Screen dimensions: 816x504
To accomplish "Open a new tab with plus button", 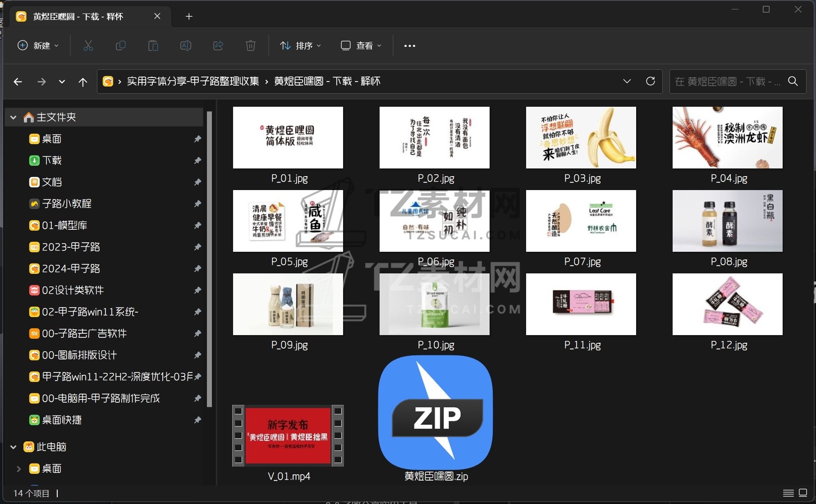I will click(189, 17).
